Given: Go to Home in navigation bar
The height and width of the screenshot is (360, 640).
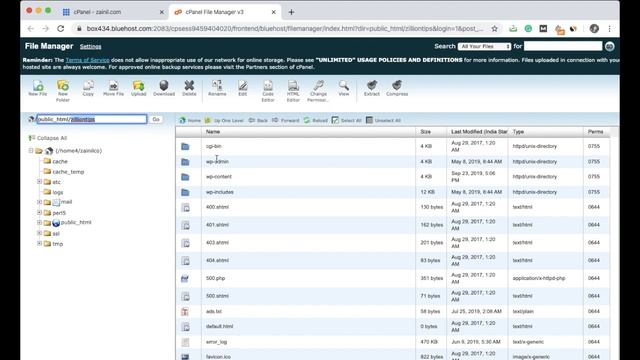Looking at the screenshot, I should click(190, 120).
